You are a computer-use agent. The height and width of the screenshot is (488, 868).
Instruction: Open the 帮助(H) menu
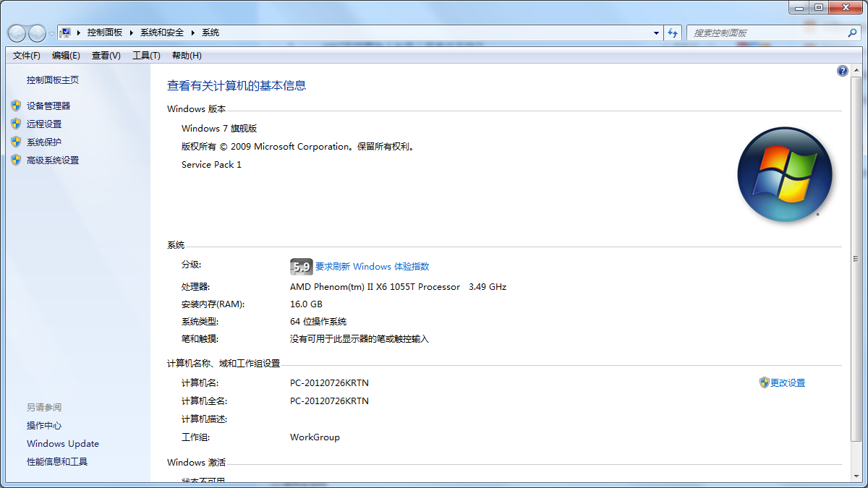(187, 56)
